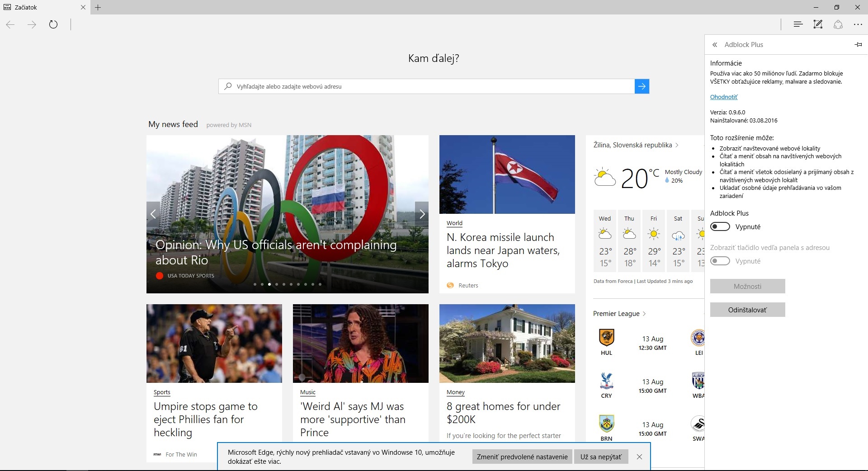868x471 pixels.
Task: Go back from the Adblock Plus pane
Action: click(715, 45)
